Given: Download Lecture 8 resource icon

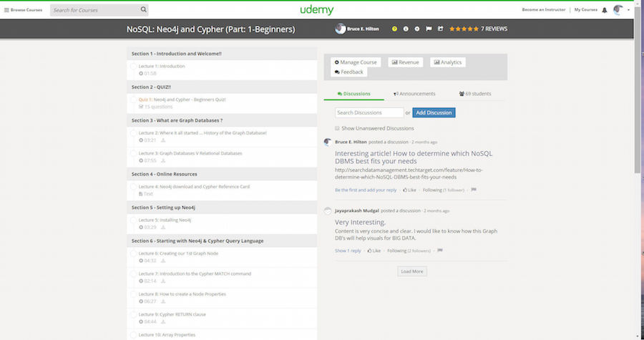Looking at the screenshot, I should pyautogui.click(x=163, y=301).
